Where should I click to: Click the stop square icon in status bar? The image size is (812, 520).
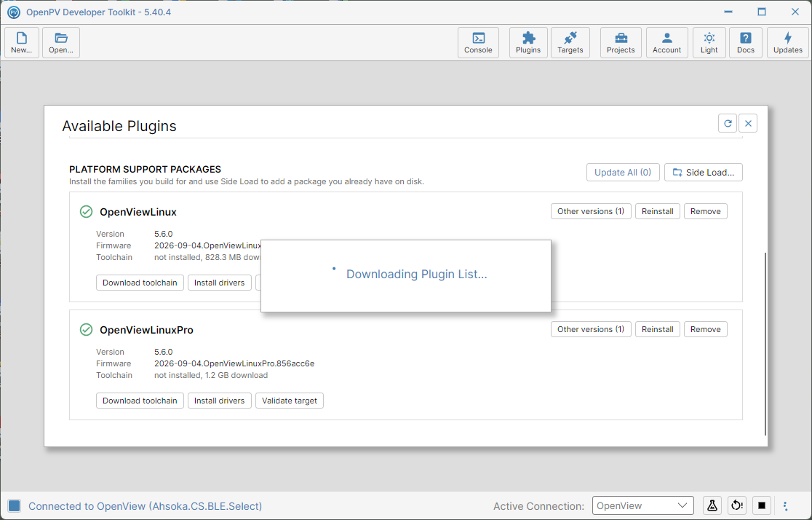(x=761, y=505)
